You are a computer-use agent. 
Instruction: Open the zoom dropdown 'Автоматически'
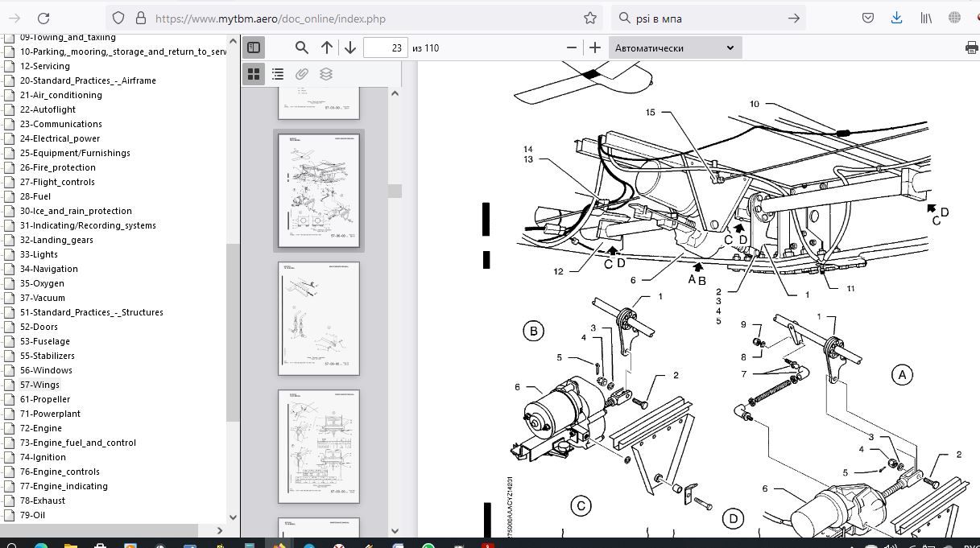[674, 47]
